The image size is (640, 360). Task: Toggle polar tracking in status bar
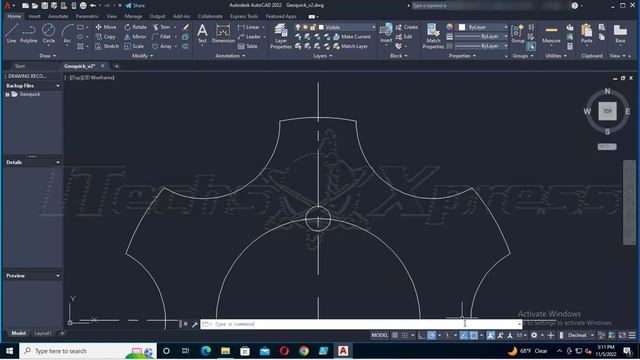pos(431,335)
